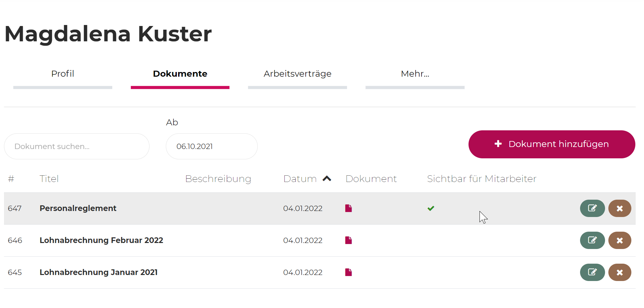644x308 pixels.
Task: Focus the Dokument suchen search field
Action: pos(77,146)
